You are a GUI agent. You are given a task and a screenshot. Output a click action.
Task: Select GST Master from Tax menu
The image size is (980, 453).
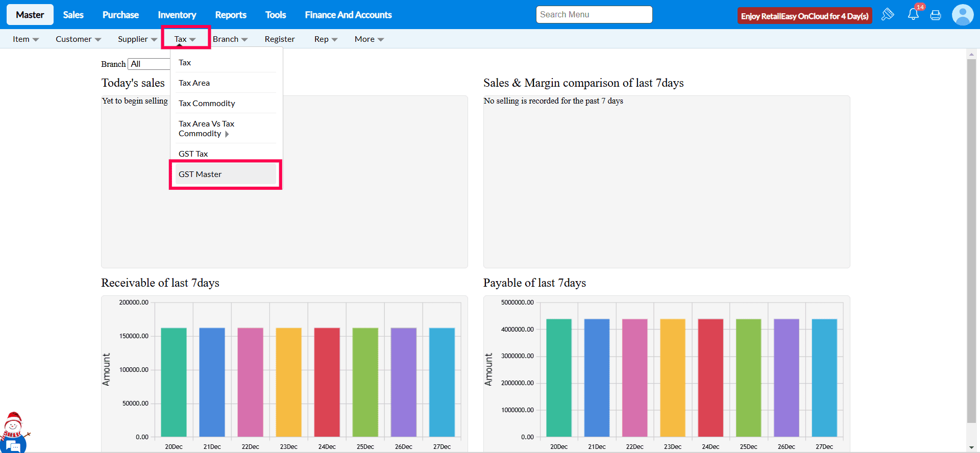pyautogui.click(x=200, y=174)
